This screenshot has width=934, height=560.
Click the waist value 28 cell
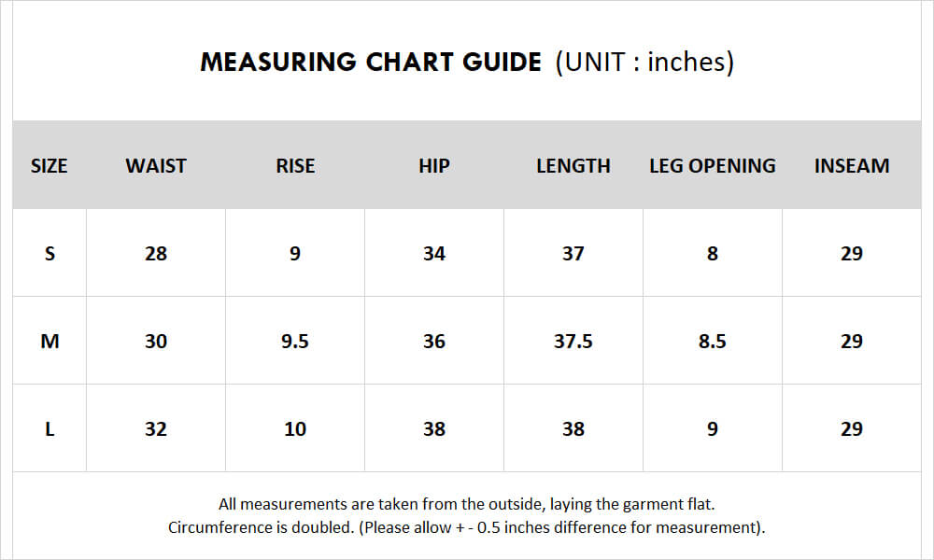point(156,253)
